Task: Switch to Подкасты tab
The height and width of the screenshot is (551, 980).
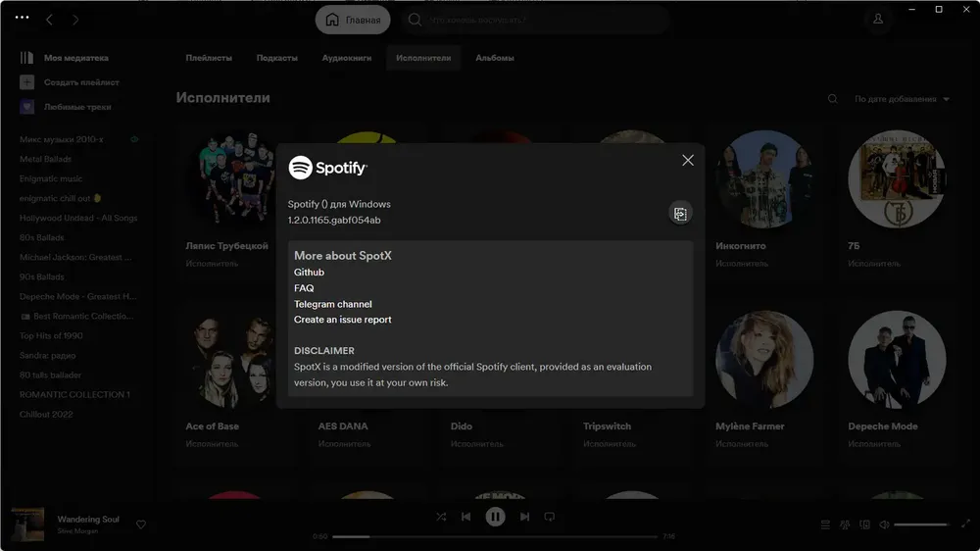Action: (x=277, y=58)
